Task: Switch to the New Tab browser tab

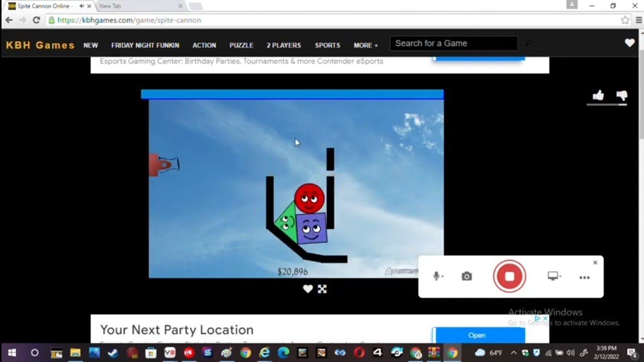Action: tap(141, 6)
